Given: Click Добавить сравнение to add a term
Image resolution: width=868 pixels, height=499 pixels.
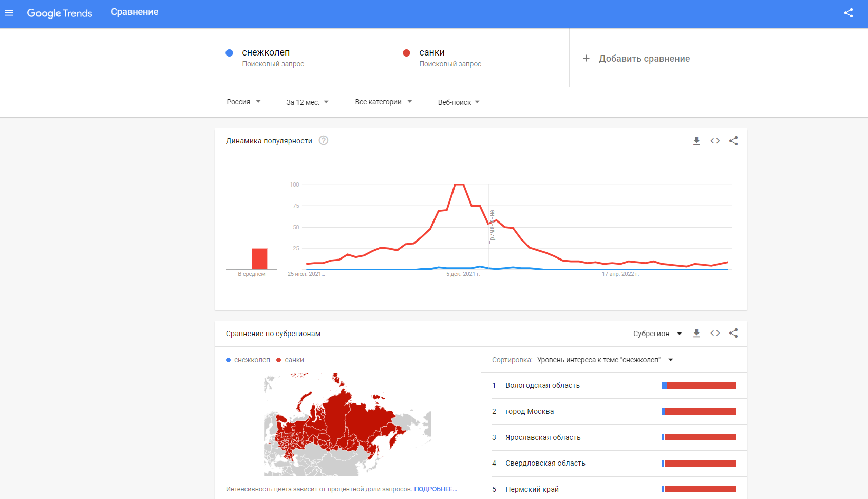Looking at the screenshot, I should [644, 59].
